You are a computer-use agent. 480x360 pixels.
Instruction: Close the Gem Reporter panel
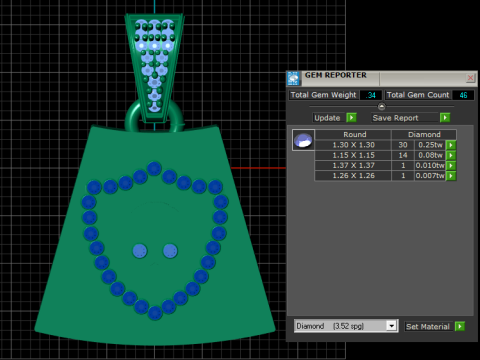[470, 78]
